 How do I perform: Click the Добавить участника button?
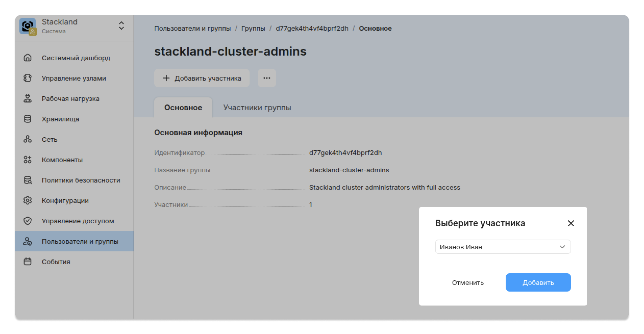tap(202, 78)
